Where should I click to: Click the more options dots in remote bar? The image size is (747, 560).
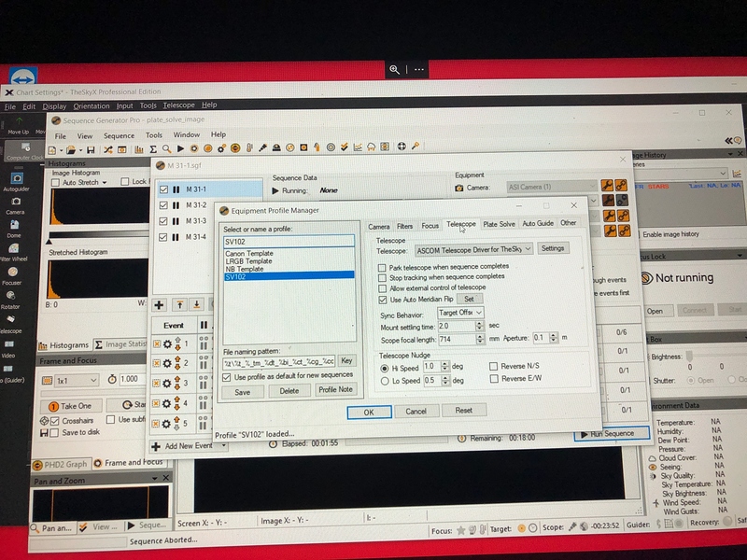419,69
